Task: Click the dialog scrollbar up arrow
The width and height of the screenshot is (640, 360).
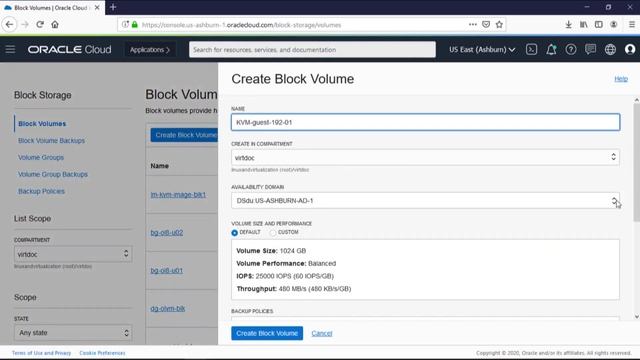Action: point(636,100)
